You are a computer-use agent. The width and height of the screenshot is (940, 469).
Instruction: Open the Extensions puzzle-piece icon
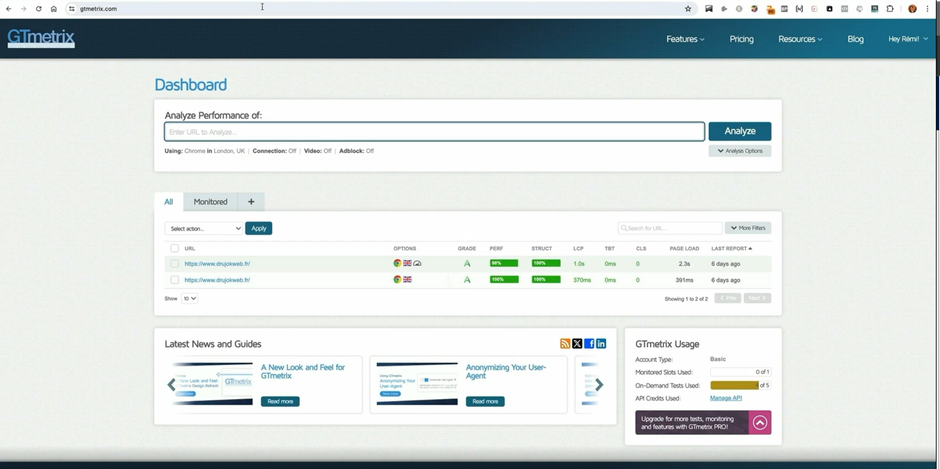pyautogui.click(x=890, y=8)
